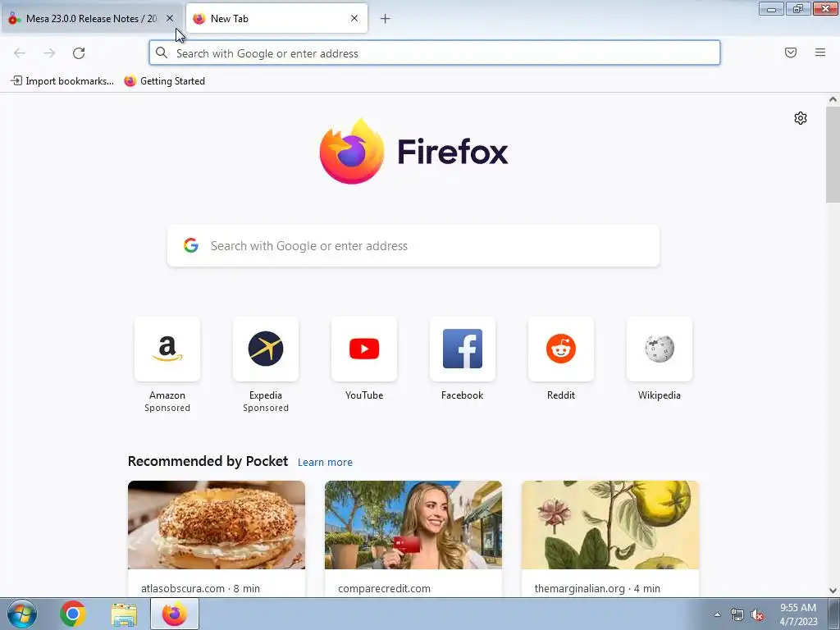Click the network status tray icon
This screenshot has width=840, height=630.
[x=737, y=615]
